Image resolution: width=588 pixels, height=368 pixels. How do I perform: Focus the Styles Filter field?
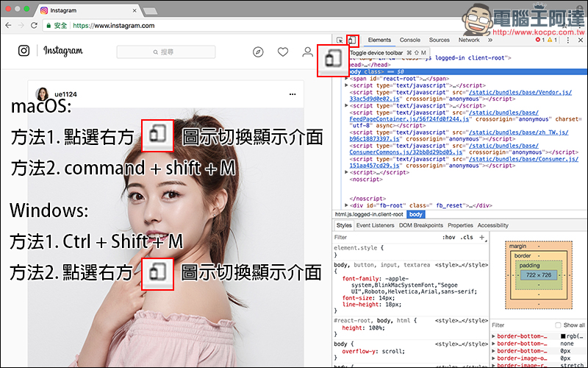point(387,237)
